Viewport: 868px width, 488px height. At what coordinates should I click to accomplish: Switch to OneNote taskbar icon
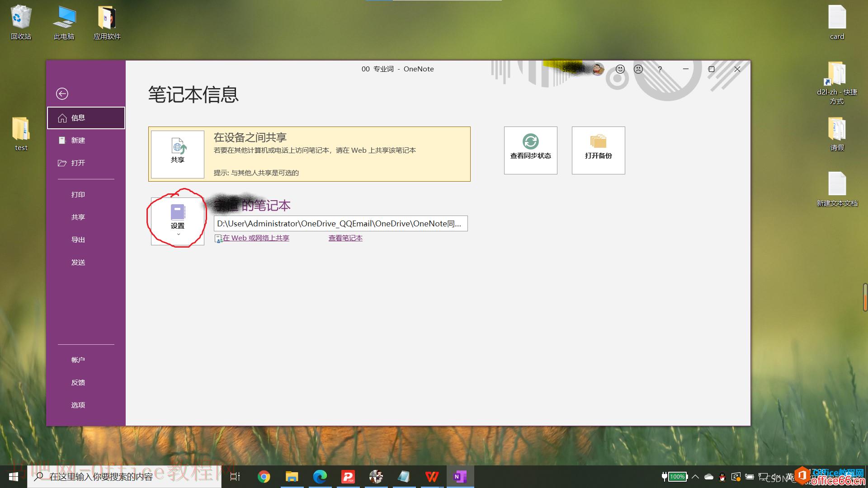pos(460,477)
